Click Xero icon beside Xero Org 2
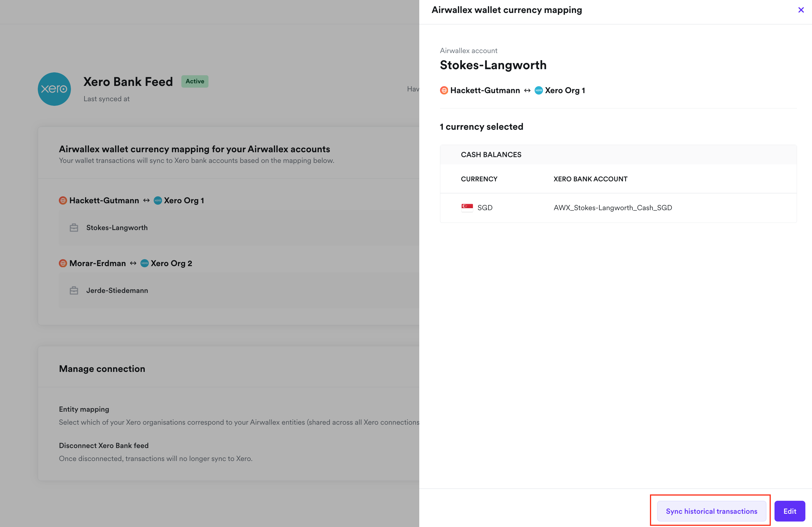This screenshot has width=812, height=527. (x=145, y=263)
